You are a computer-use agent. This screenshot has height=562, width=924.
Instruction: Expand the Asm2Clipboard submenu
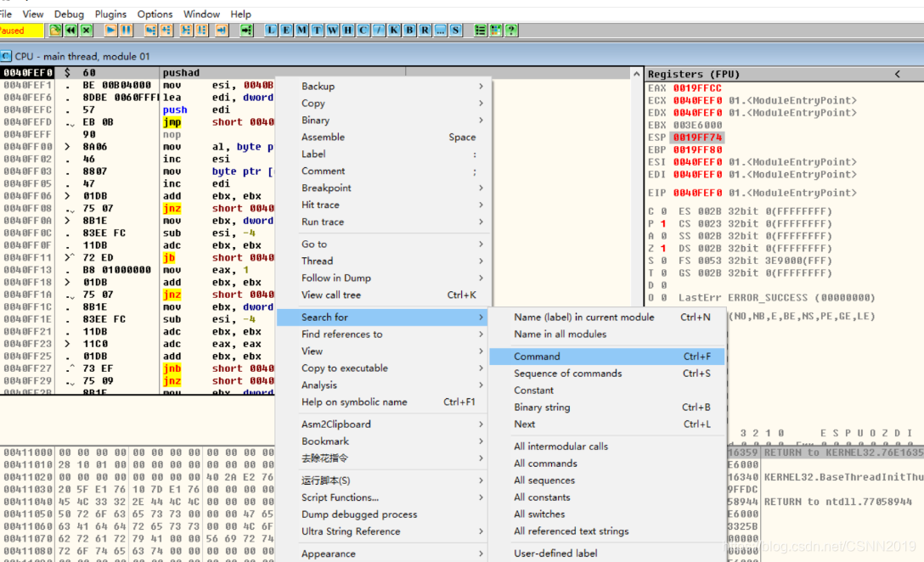point(384,424)
